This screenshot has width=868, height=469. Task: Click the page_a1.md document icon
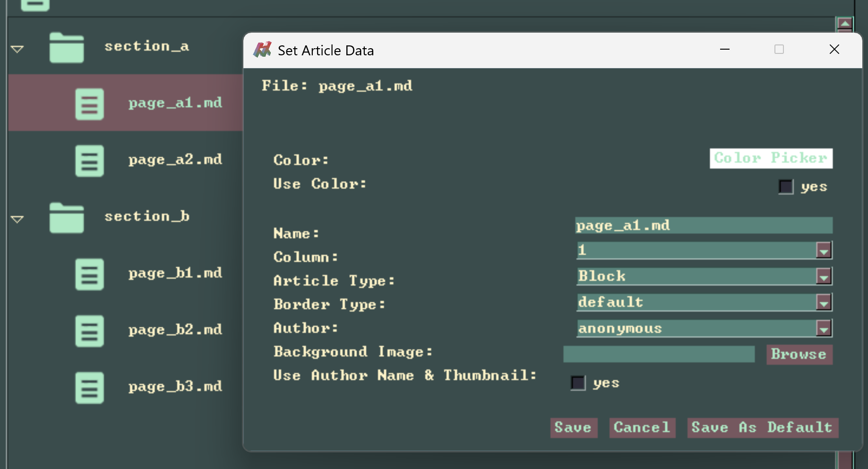(x=89, y=104)
